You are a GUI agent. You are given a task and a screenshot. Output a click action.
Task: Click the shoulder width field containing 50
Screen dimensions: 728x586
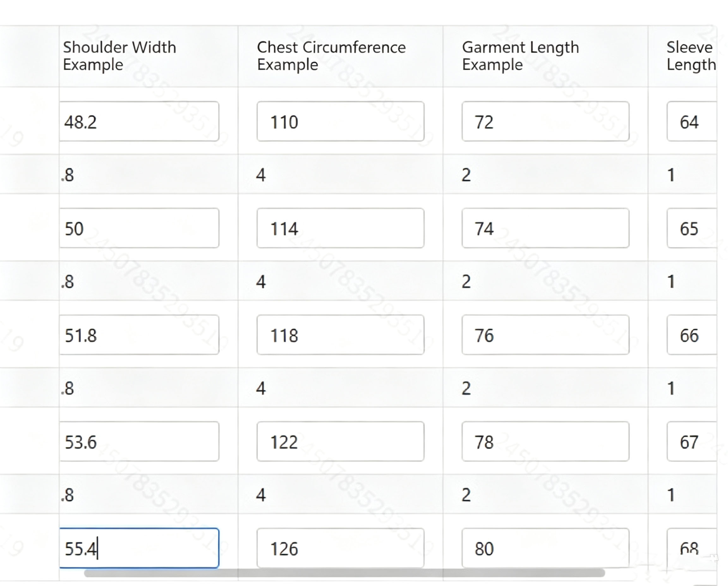pos(139,228)
